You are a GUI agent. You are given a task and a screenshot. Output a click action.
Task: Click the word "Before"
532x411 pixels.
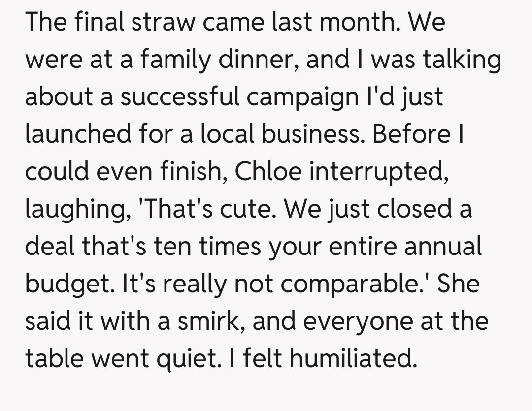412,134
